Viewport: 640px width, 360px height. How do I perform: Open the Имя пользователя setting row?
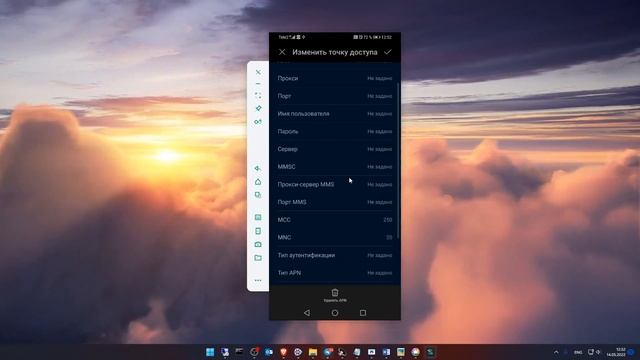point(335,113)
